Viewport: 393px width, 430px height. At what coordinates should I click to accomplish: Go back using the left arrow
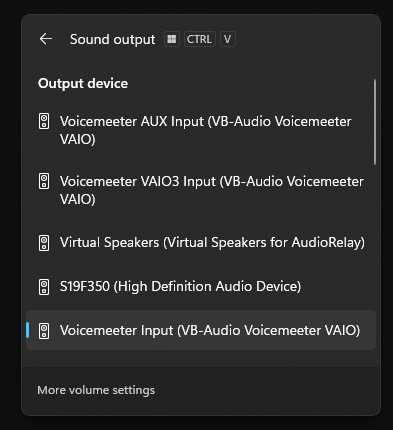(x=46, y=39)
